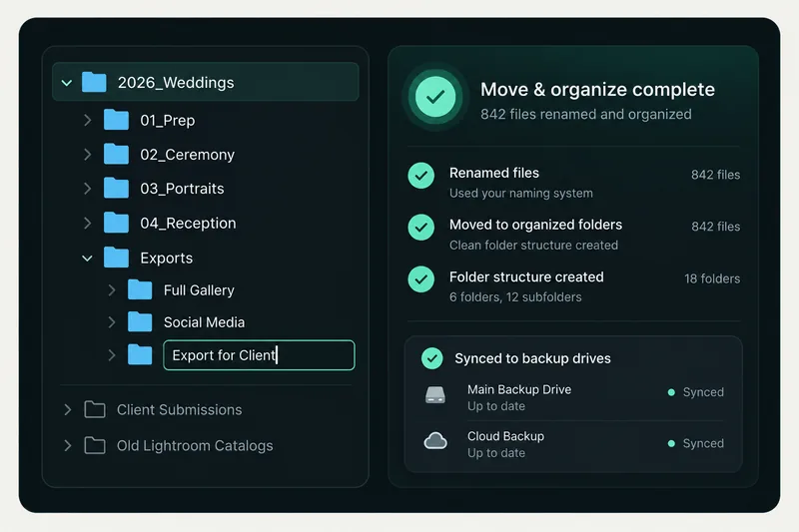Click the 02_Ceremony folder icon
799x532 pixels.
click(x=116, y=154)
